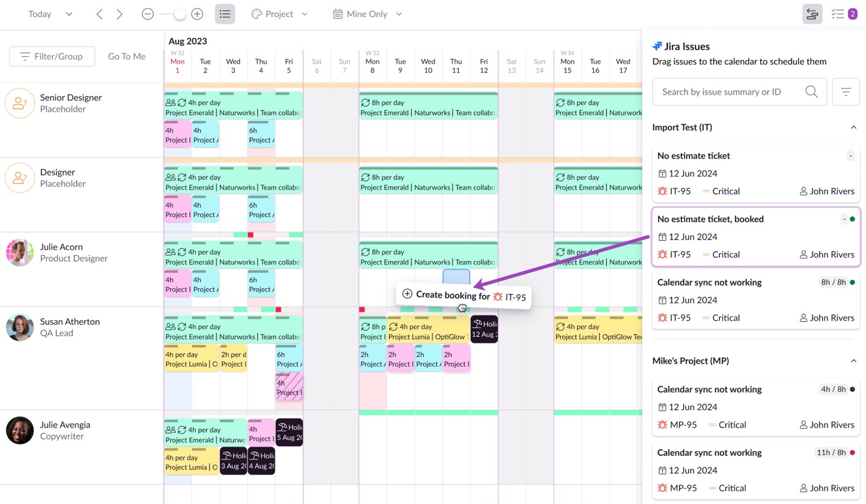
Task: Toggle the list view mode button
Action: [225, 14]
